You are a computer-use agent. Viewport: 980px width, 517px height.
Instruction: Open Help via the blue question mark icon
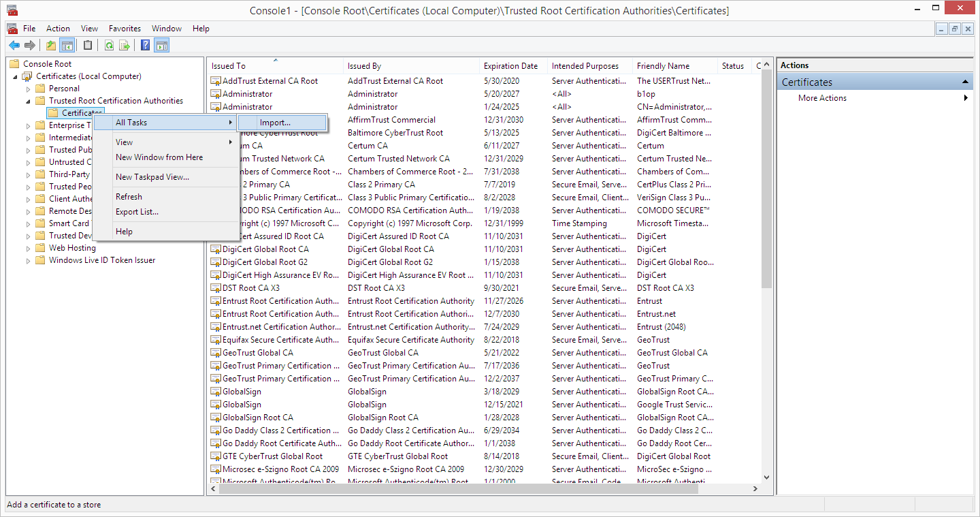(x=145, y=46)
